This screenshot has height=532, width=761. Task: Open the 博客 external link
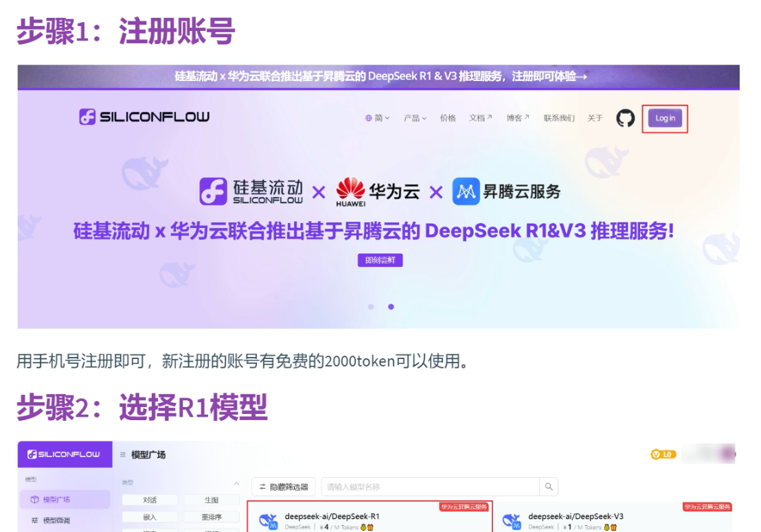coord(518,118)
